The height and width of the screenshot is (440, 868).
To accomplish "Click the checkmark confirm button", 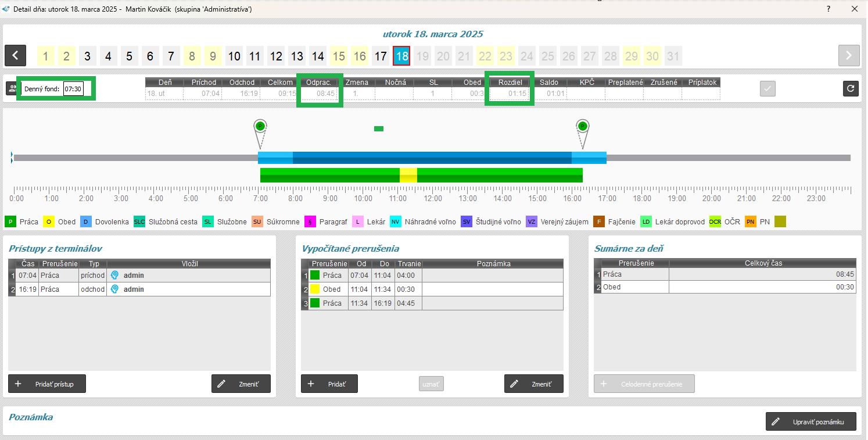I will (x=767, y=88).
